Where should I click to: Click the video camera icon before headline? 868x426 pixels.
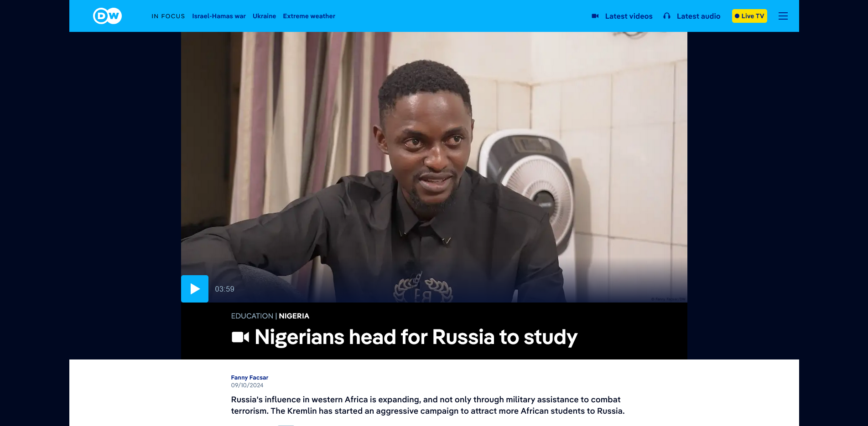click(240, 337)
